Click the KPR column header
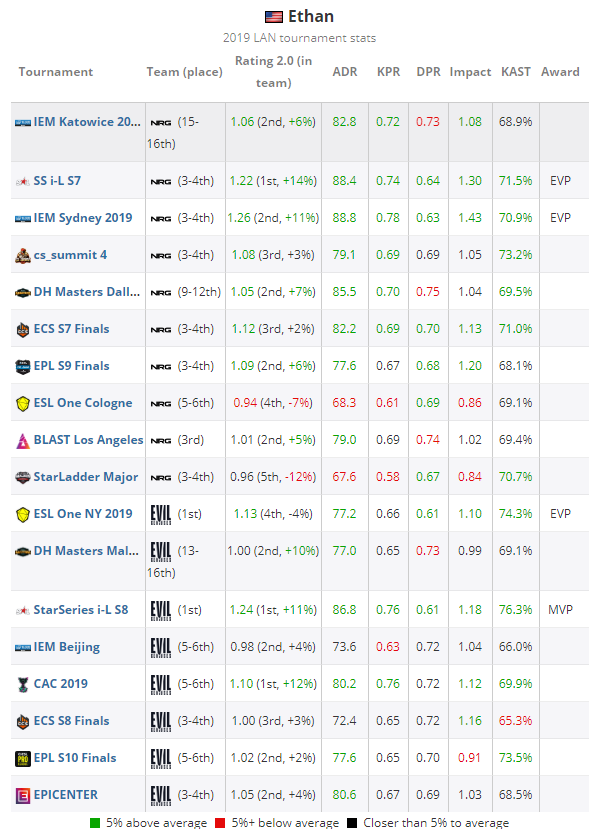The height and width of the screenshot is (829, 602). [x=388, y=72]
